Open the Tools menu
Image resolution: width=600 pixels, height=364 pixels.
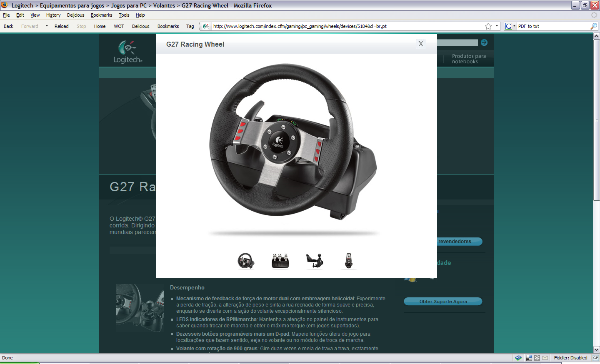tap(124, 15)
